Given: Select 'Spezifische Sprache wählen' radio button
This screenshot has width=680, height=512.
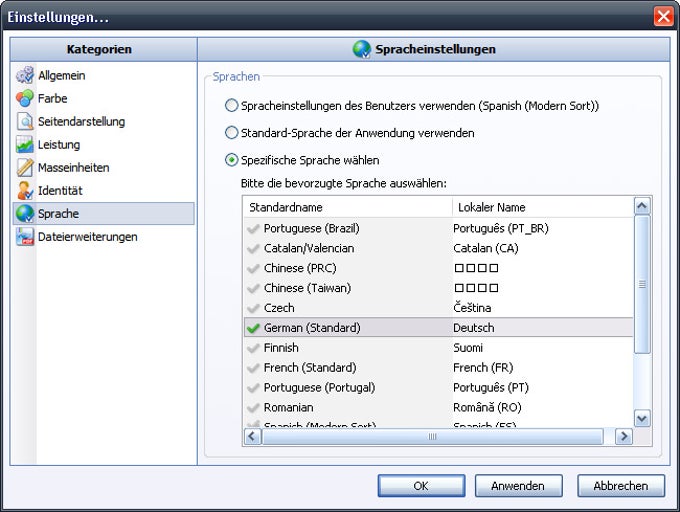Looking at the screenshot, I should click(x=232, y=160).
